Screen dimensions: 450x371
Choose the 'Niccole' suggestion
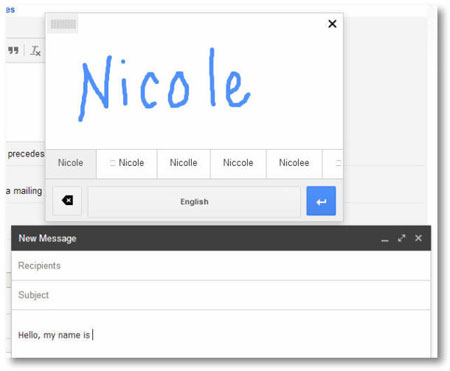(238, 163)
